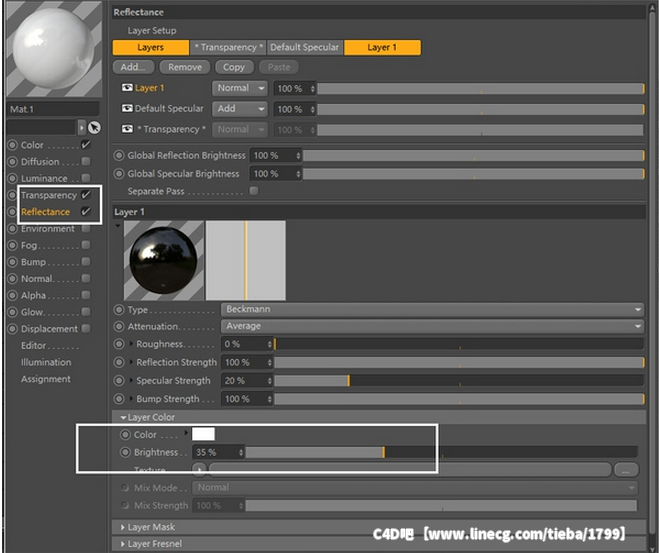The image size is (659, 553).
Task: Click the Alpha channel animation dot
Action: click(13, 295)
